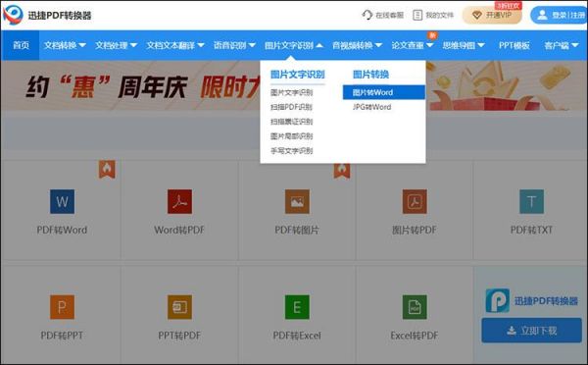Click the orange PDF icon for 图片转PDF

click(x=415, y=202)
